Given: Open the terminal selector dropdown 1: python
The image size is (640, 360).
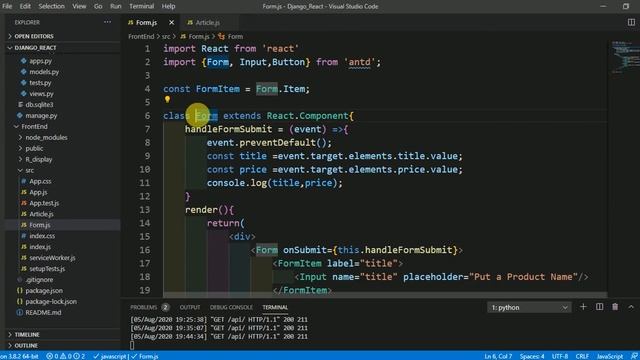Looking at the screenshot, I should point(529,307).
